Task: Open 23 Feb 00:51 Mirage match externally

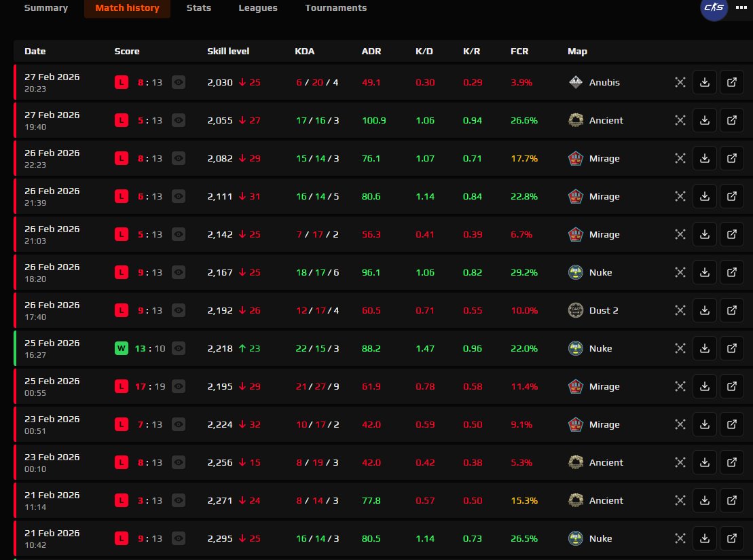Action: 731,424
